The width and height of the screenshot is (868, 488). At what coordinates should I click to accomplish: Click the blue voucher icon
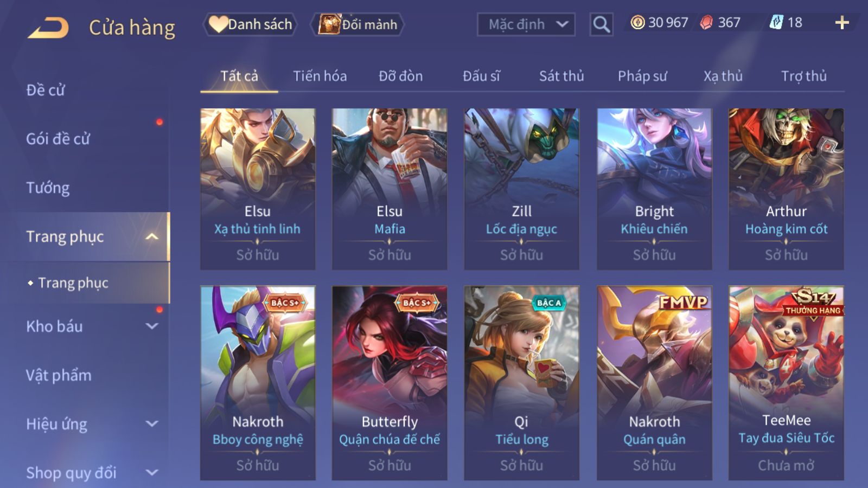[776, 22]
